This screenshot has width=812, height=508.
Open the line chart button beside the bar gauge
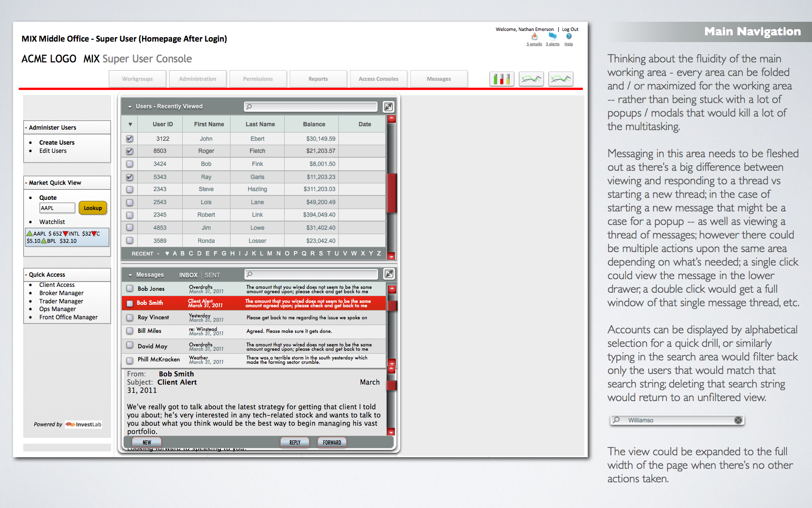pyautogui.click(x=531, y=79)
